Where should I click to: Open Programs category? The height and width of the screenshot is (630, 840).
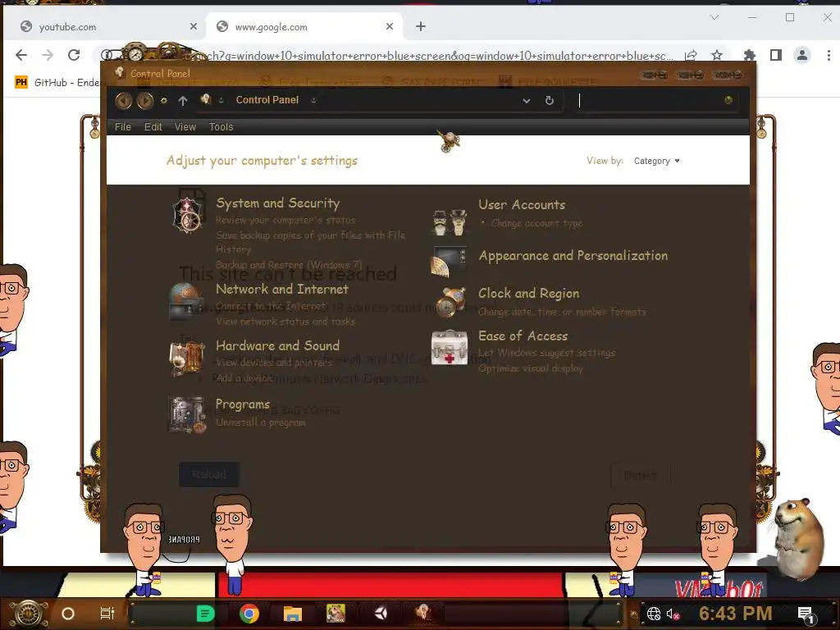243,404
